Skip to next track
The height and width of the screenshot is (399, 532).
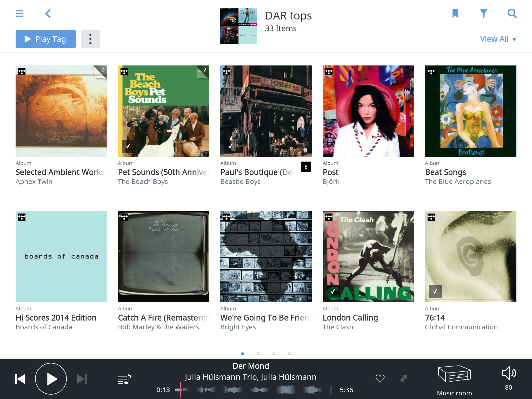click(82, 379)
